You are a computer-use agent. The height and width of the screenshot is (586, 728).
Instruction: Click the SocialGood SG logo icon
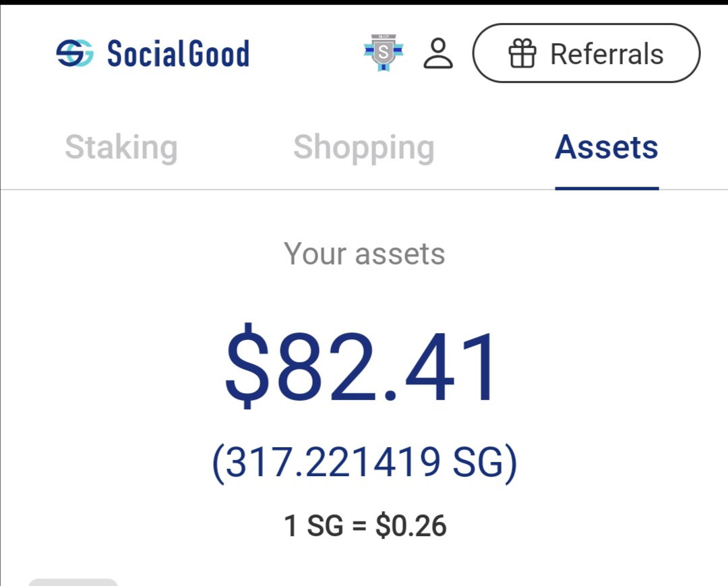point(74,53)
